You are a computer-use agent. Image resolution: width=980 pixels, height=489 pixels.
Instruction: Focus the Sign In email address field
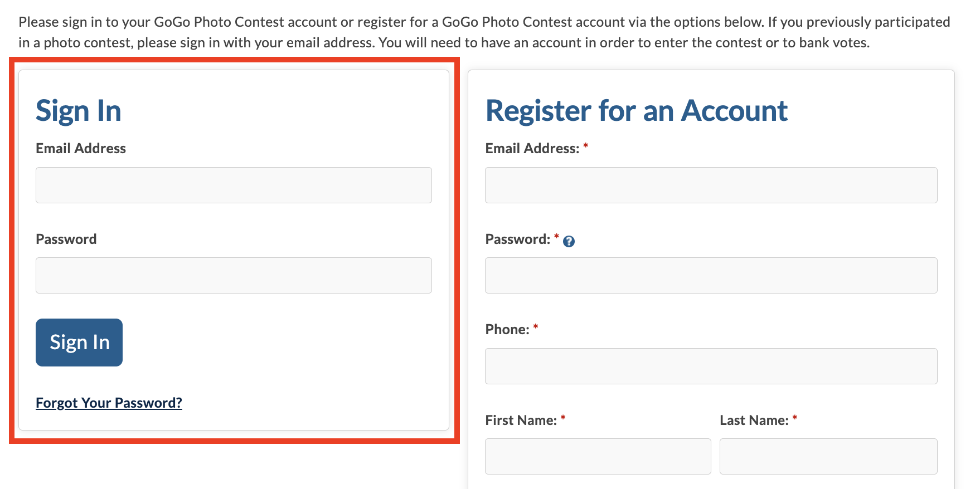pyautogui.click(x=234, y=185)
